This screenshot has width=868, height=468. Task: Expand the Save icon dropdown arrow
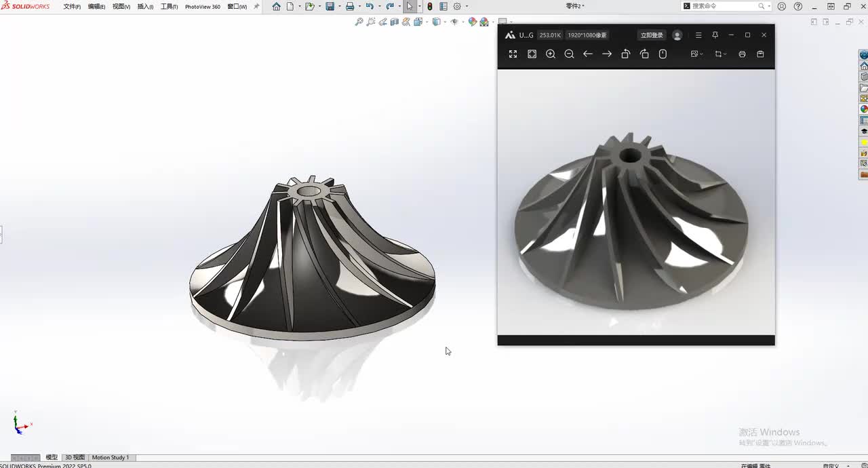340,7
